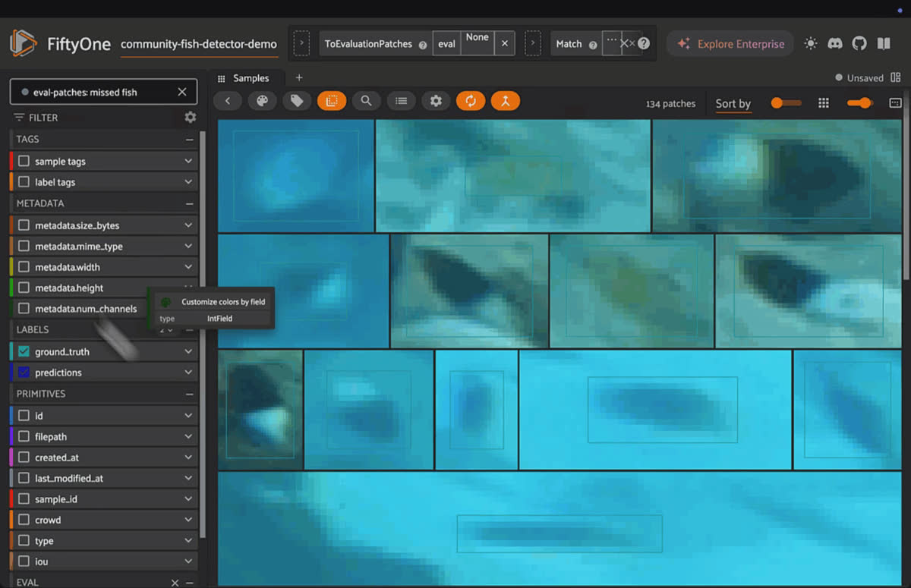Open the Sort by control
Image resolution: width=911 pixels, height=588 pixels.
pos(733,104)
